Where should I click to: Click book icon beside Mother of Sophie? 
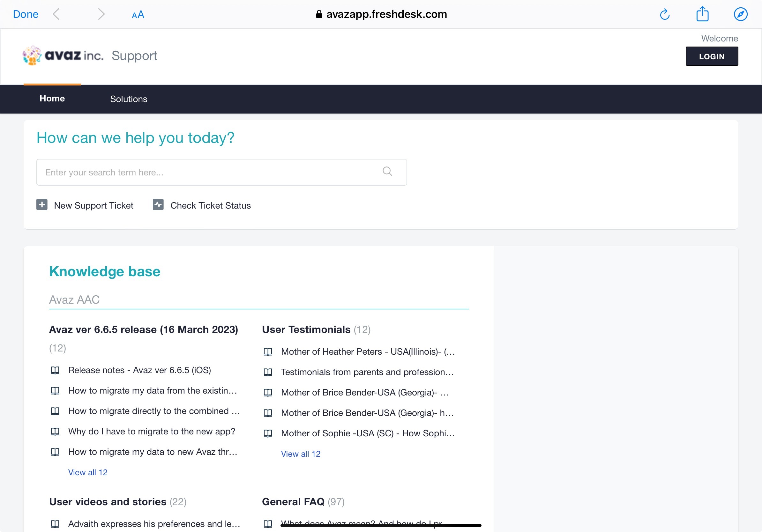coord(268,433)
